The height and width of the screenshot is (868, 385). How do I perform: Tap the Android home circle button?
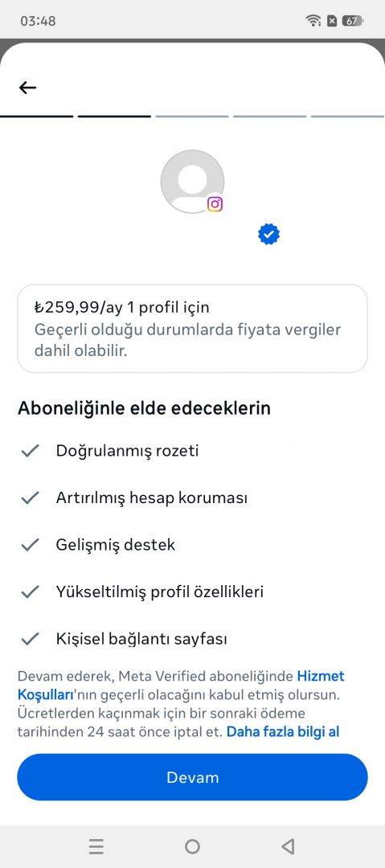click(192, 846)
